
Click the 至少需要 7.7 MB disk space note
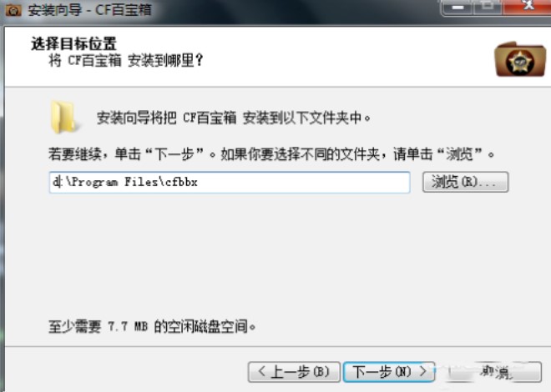pyautogui.click(x=152, y=326)
